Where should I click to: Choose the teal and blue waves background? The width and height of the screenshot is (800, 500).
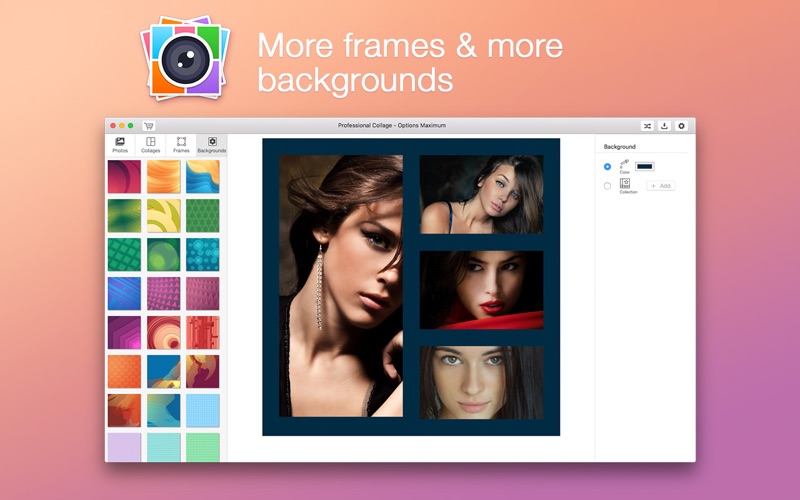(x=163, y=410)
